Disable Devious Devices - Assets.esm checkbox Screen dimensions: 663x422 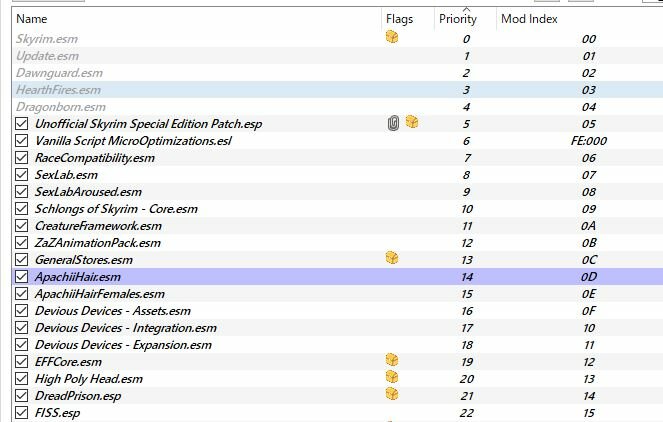22,311
